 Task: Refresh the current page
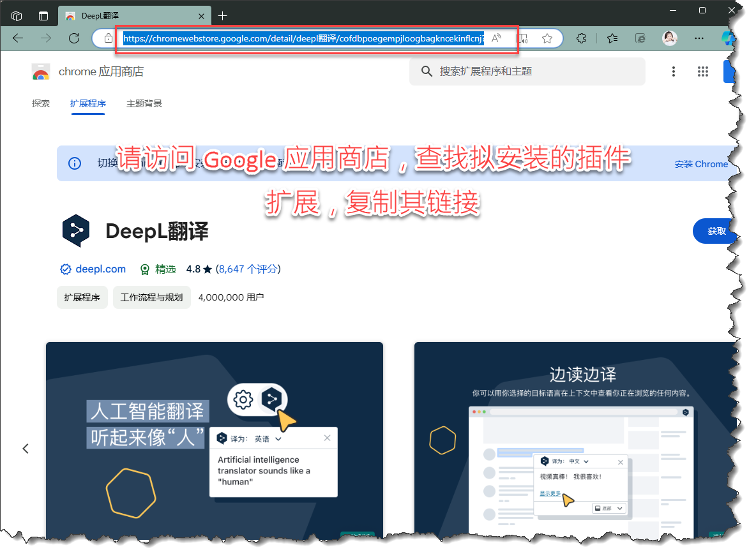(74, 38)
